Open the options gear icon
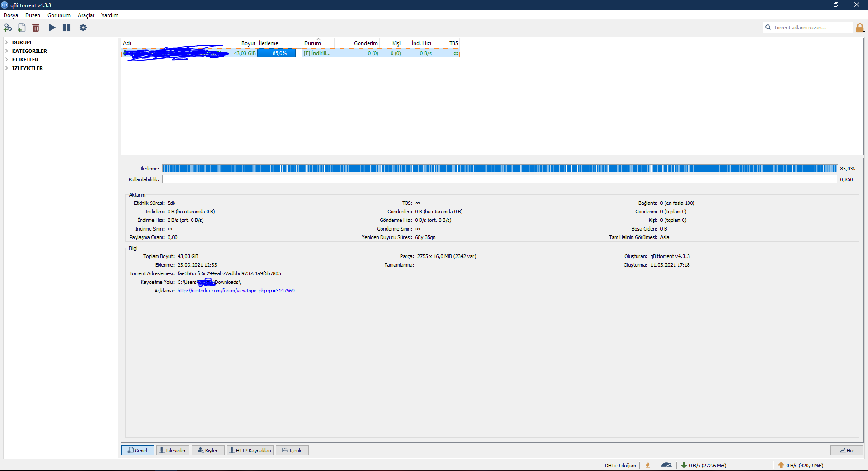Image resolution: width=868 pixels, height=471 pixels. click(83, 28)
